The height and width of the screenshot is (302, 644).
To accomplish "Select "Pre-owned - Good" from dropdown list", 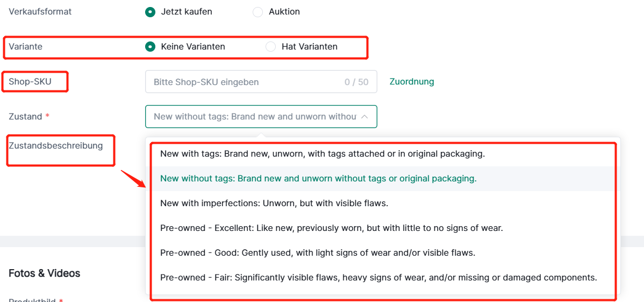I will click(x=318, y=253).
